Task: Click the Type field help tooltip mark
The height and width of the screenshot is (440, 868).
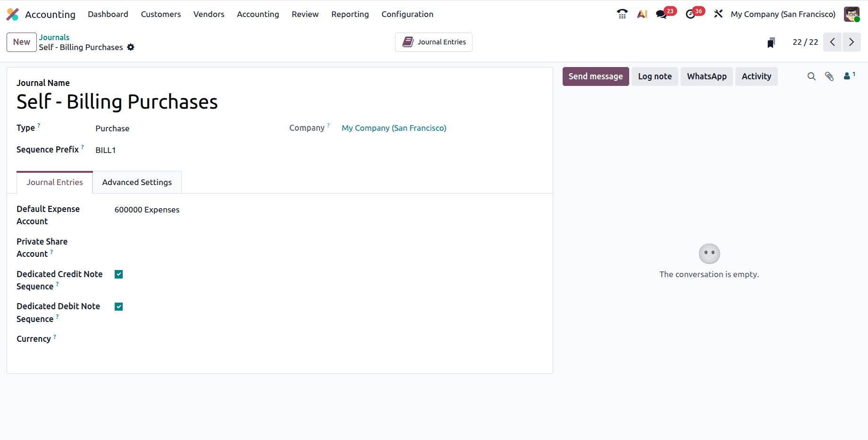Action: click(x=39, y=125)
